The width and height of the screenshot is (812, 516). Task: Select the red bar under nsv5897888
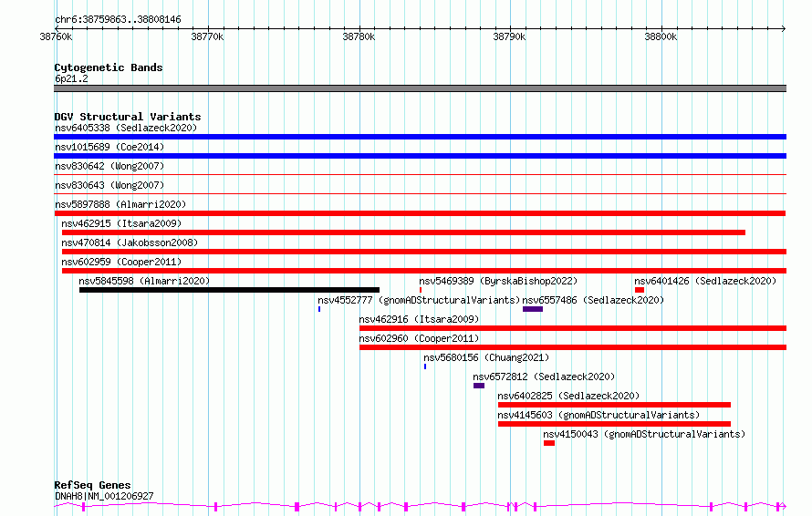(420, 213)
